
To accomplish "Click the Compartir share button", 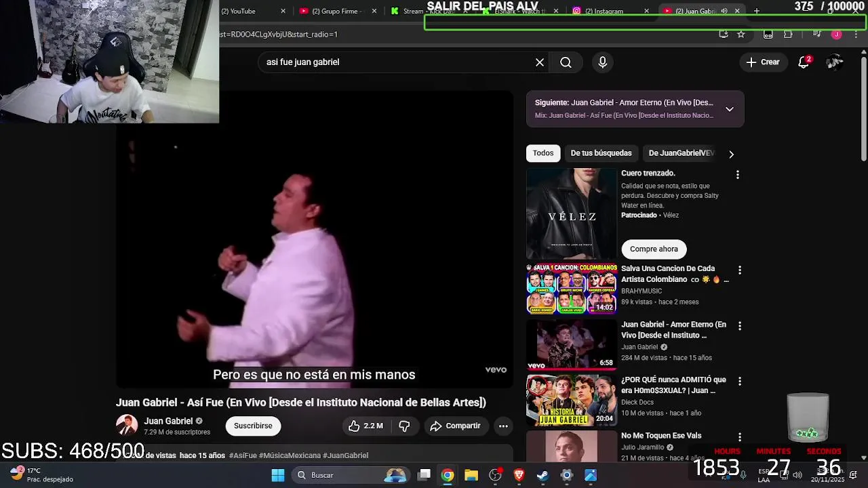I will coord(455,426).
